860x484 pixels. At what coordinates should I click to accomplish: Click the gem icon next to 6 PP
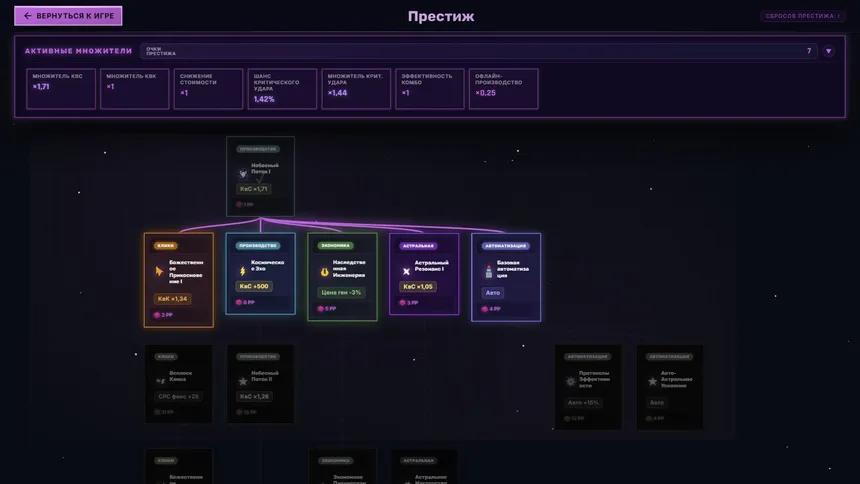[239, 302]
